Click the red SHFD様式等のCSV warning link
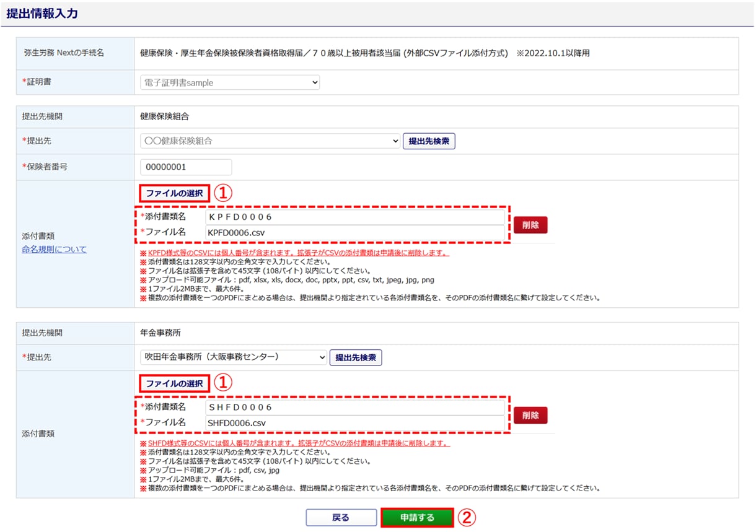The width and height of the screenshot is (756, 532). click(299, 443)
